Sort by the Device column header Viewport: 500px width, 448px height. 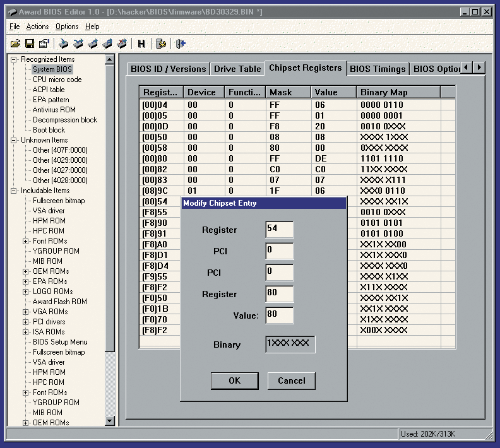pyautogui.click(x=204, y=92)
